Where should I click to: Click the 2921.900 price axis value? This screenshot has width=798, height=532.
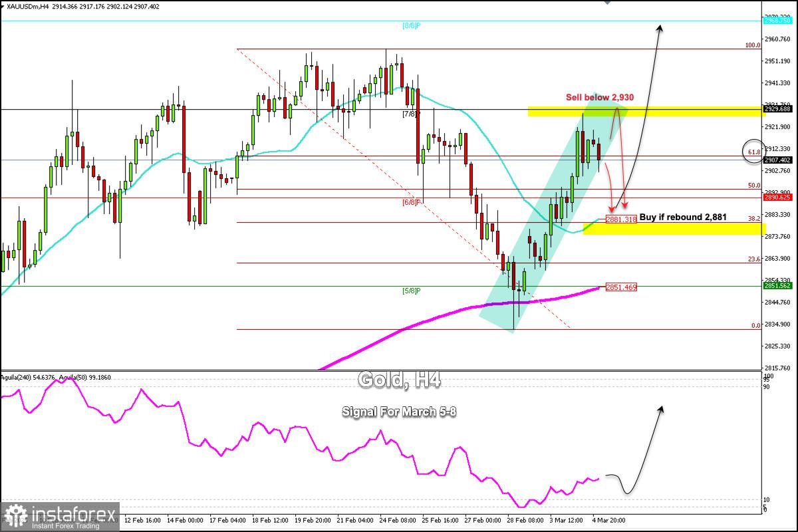point(777,126)
